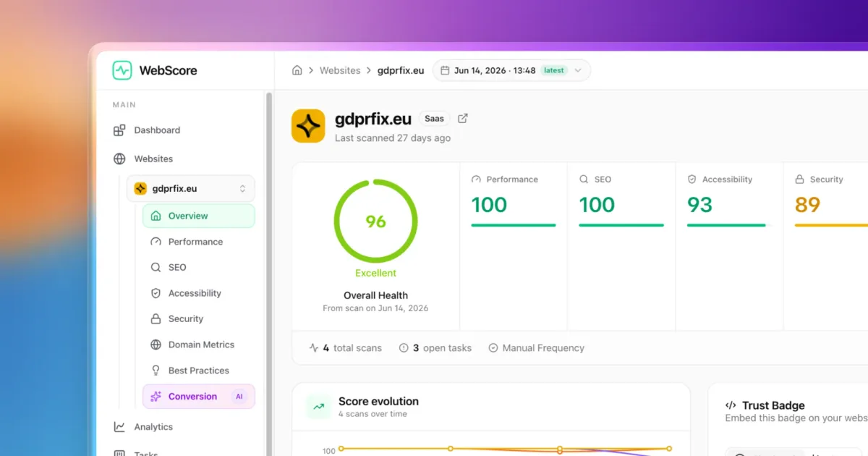Click Websites breadcrumb link

click(340, 70)
